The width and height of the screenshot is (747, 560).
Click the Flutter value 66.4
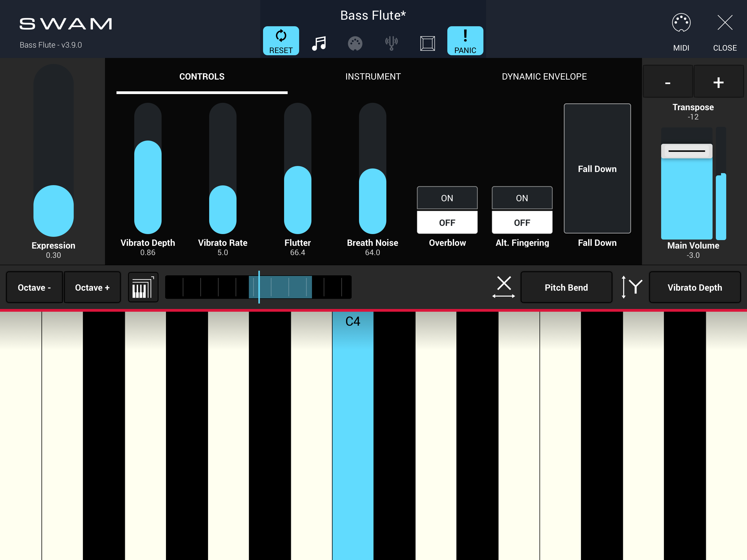297,253
